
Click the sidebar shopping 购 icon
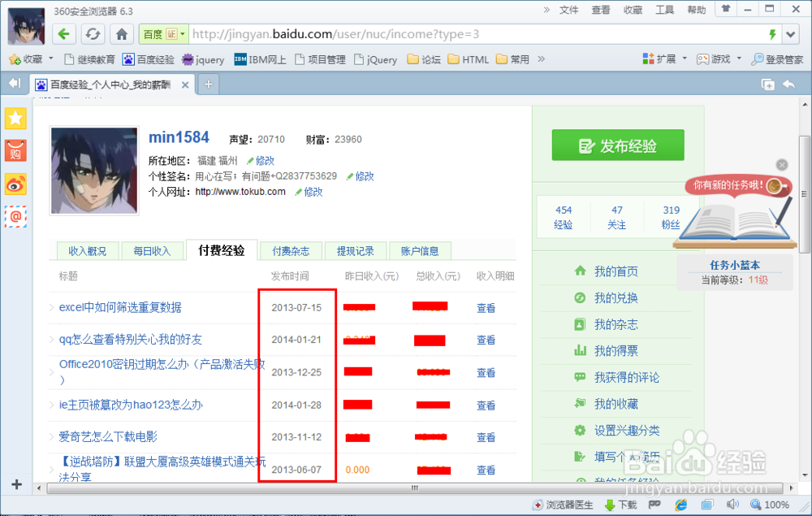(15, 151)
